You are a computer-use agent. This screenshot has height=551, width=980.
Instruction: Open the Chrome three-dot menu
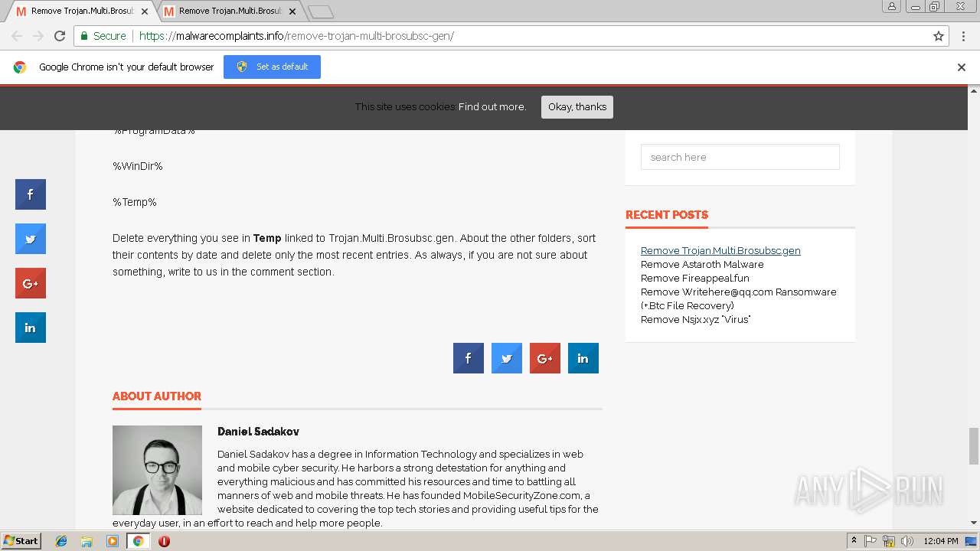[x=962, y=36]
